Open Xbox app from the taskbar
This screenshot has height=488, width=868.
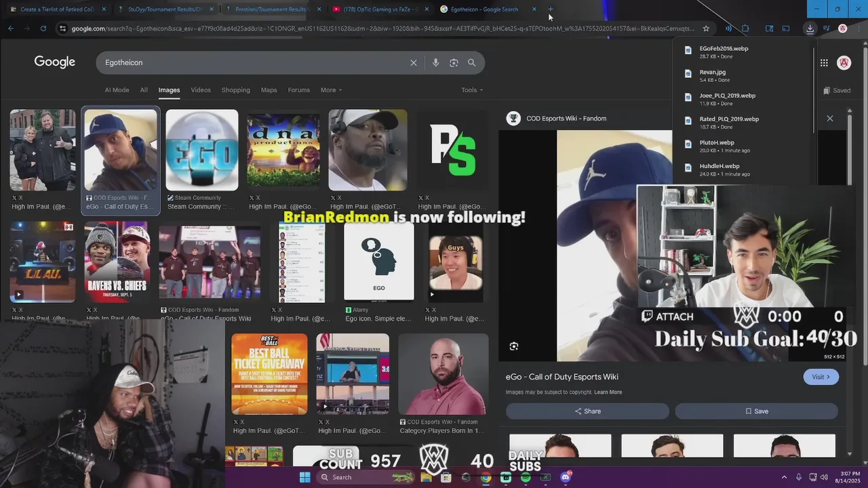546,477
